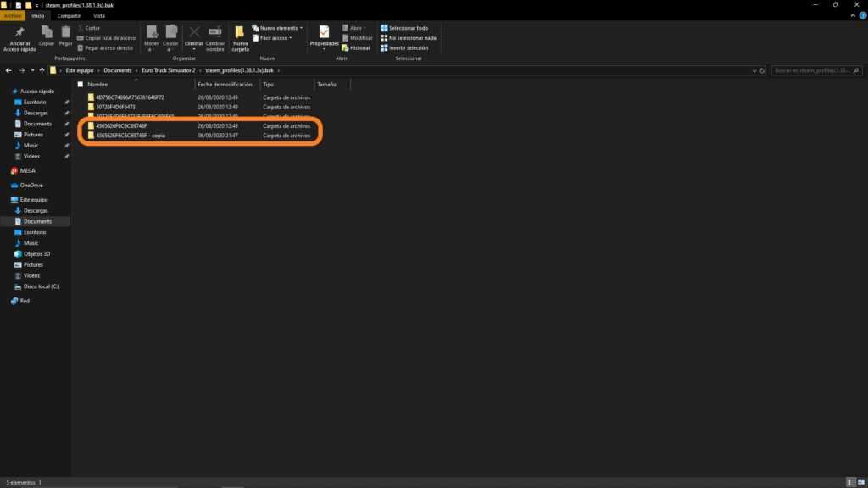Expand the Fácil acceso dropdown

click(x=272, y=37)
